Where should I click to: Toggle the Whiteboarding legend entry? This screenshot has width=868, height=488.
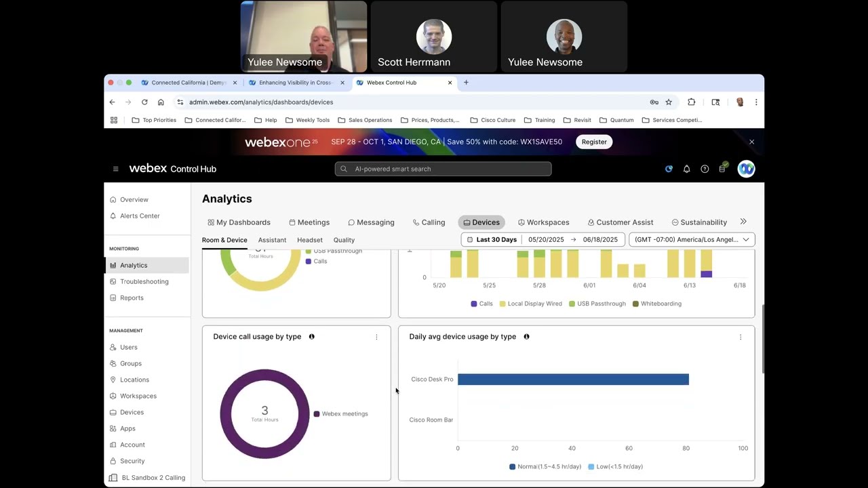[657, 304]
